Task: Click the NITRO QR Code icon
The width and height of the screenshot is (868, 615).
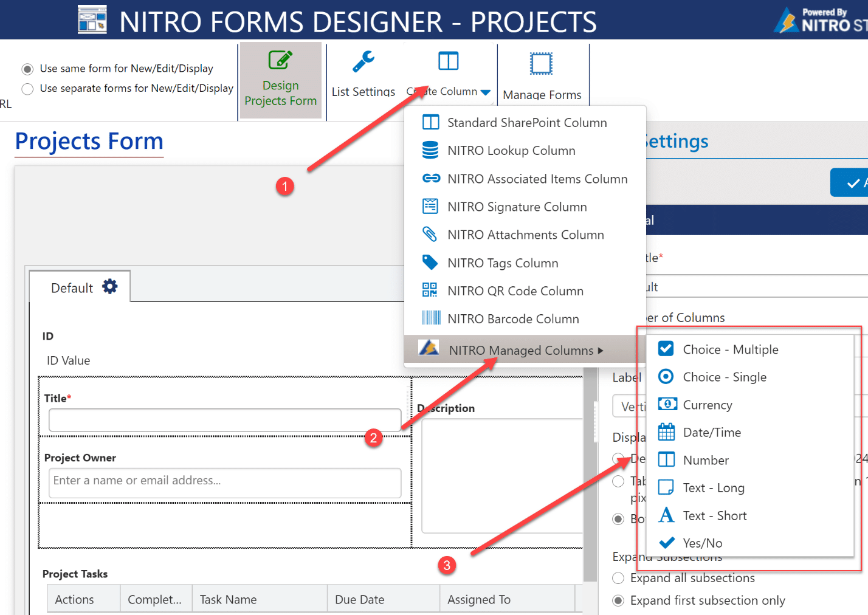Action: (430, 290)
